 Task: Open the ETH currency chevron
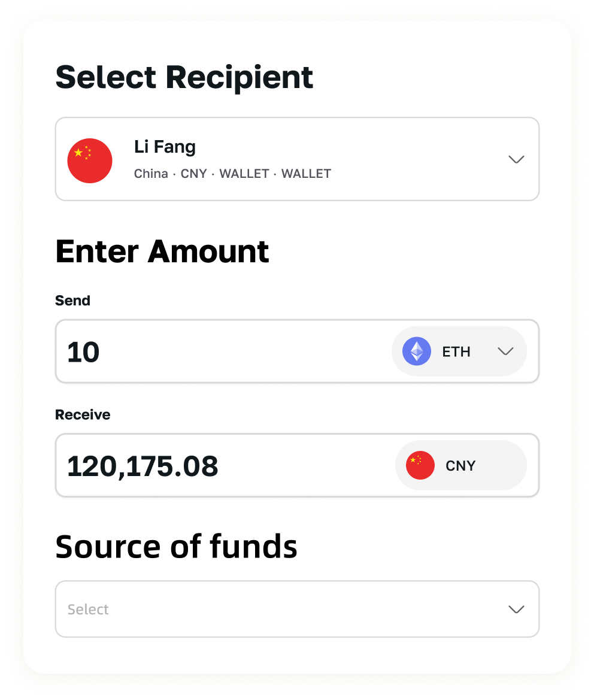505,351
